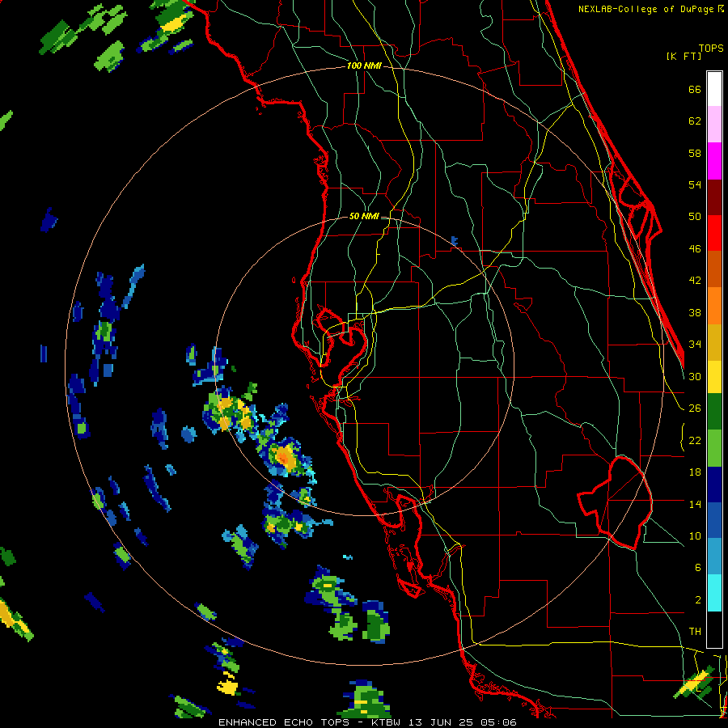
Task: Pick the light pink legend swatch
Action: (714, 125)
